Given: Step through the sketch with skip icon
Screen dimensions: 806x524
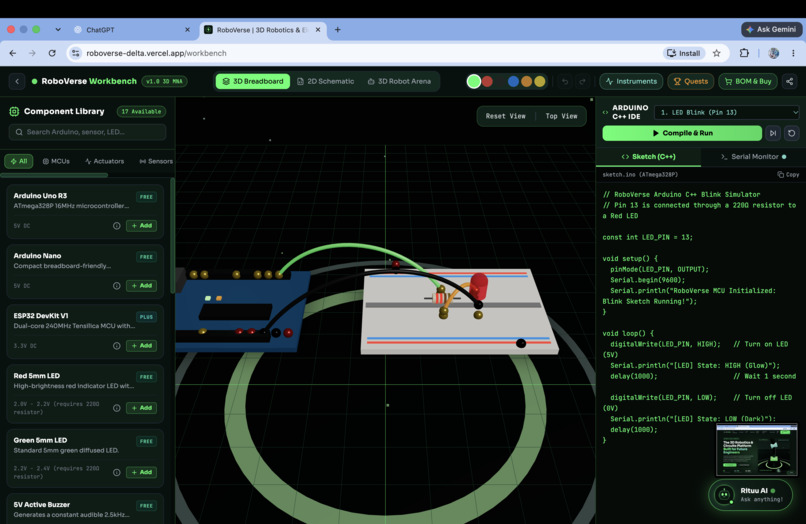Looking at the screenshot, I should [773, 133].
